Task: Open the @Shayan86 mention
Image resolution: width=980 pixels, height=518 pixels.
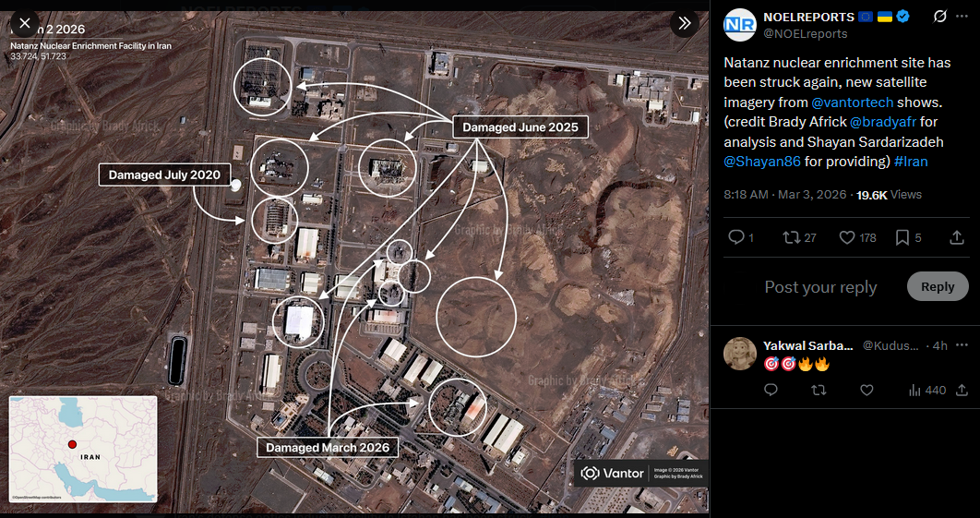Action: [762, 162]
